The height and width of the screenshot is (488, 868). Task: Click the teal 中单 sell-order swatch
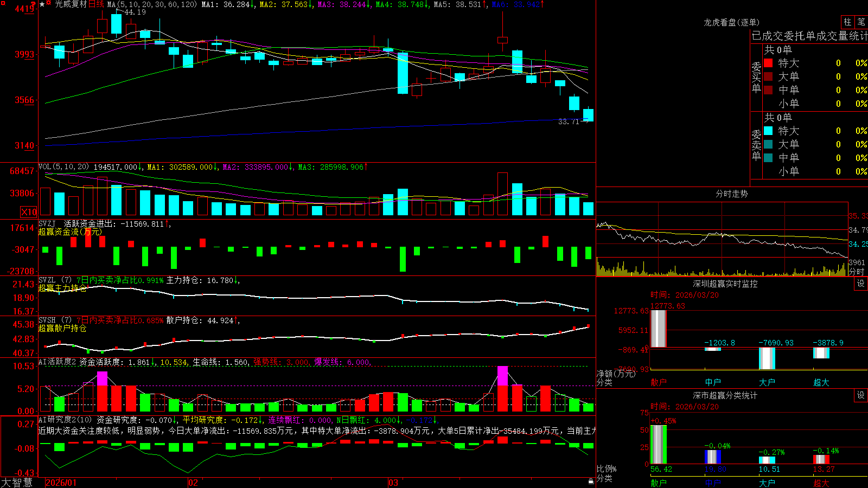768,158
